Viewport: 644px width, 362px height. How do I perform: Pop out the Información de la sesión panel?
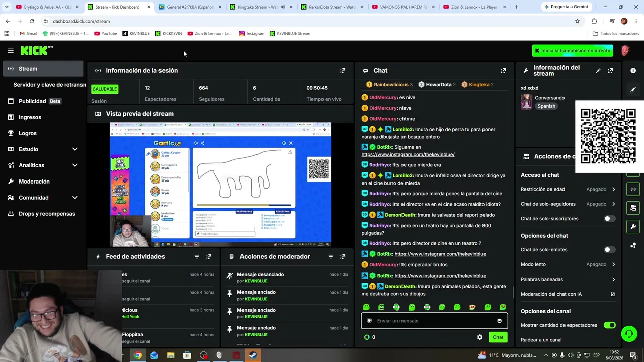pyautogui.click(x=343, y=71)
